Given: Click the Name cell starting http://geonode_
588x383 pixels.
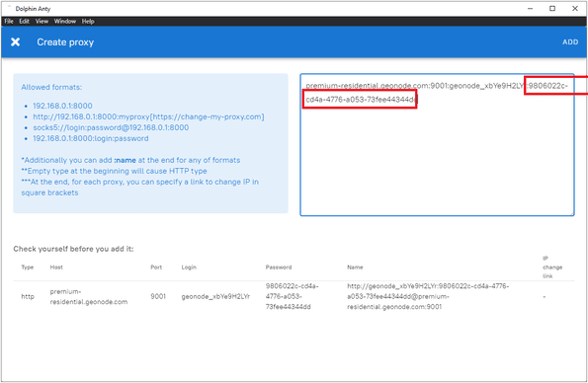Looking at the screenshot, I should tap(428, 296).
